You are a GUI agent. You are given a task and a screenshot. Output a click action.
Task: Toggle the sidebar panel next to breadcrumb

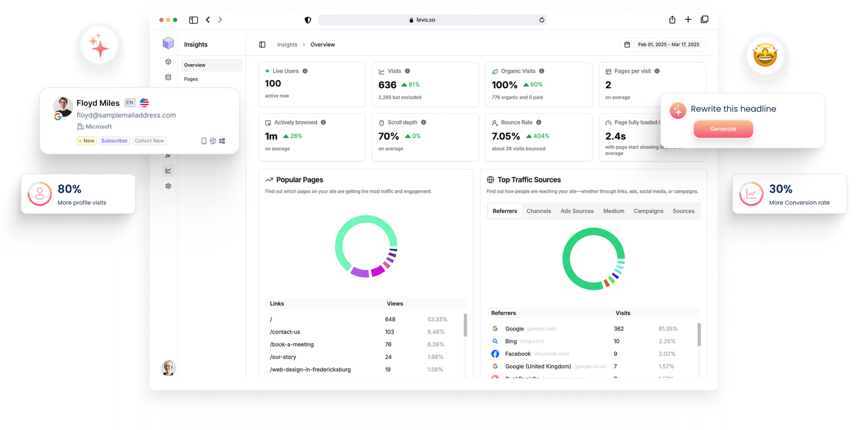pos(262,45)
